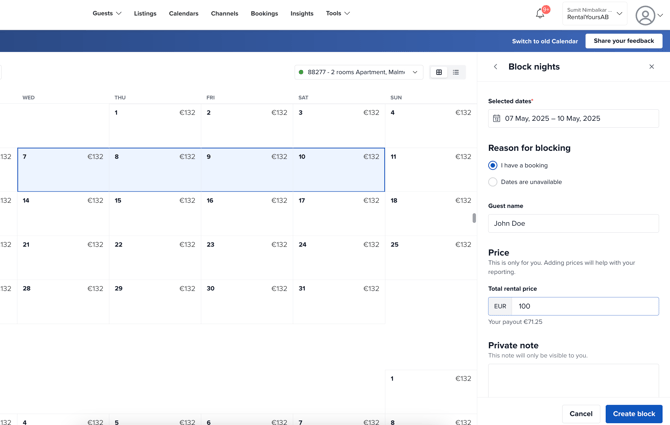Select calendar day 30
This screenshot has width=670, height=425.
tap(247, 302)
